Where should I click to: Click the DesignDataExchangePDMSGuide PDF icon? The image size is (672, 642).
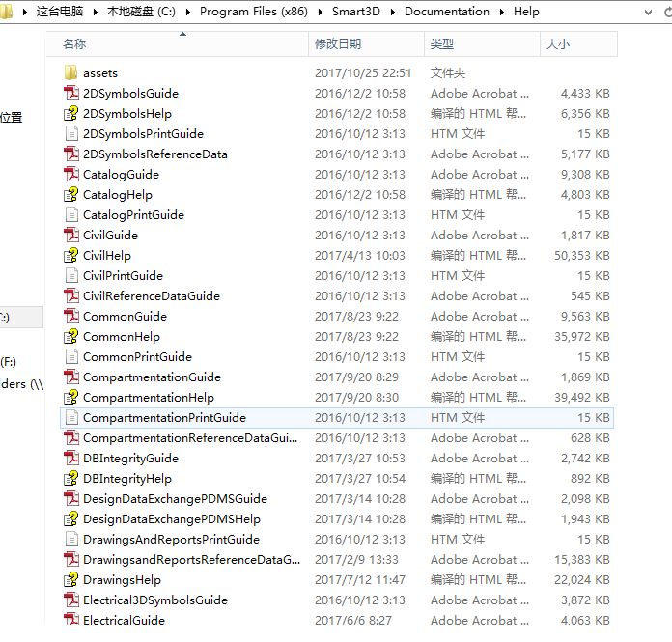pos(71,498)
